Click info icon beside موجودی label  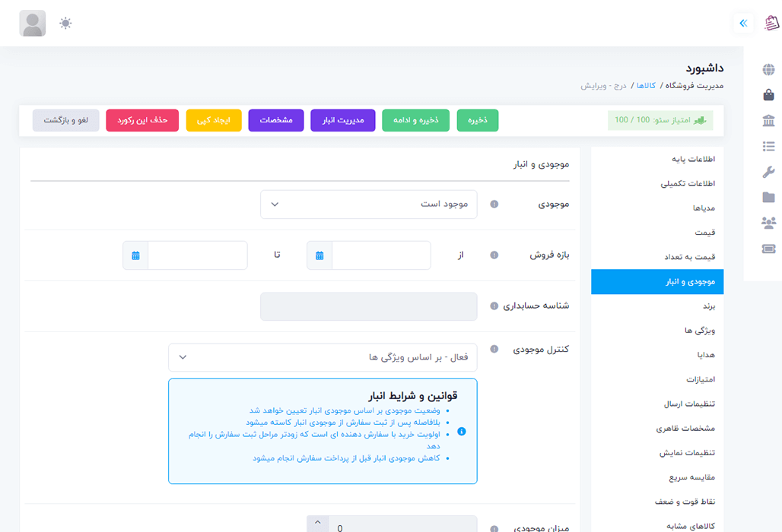point(494,204)
